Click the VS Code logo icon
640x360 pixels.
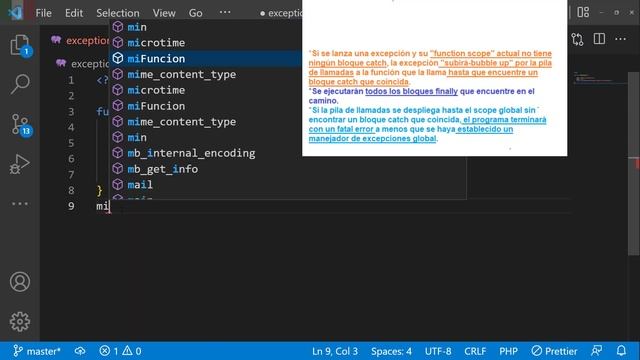pyautogui.click(x=15, y=13)
